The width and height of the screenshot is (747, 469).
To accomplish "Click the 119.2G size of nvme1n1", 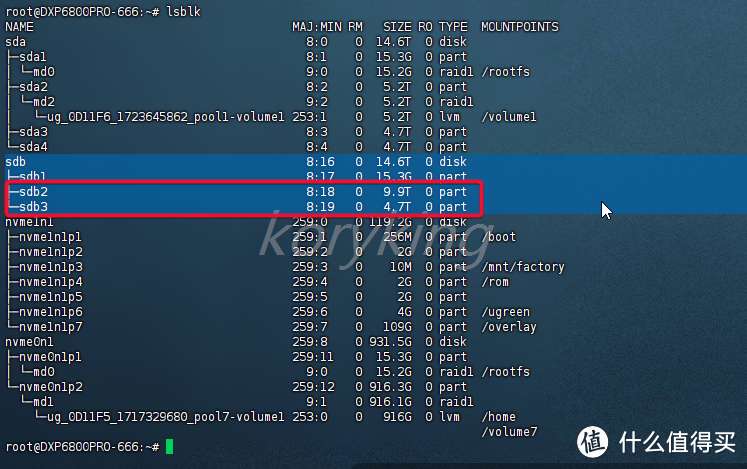I will pyautogui.click(x=390, y=222).
